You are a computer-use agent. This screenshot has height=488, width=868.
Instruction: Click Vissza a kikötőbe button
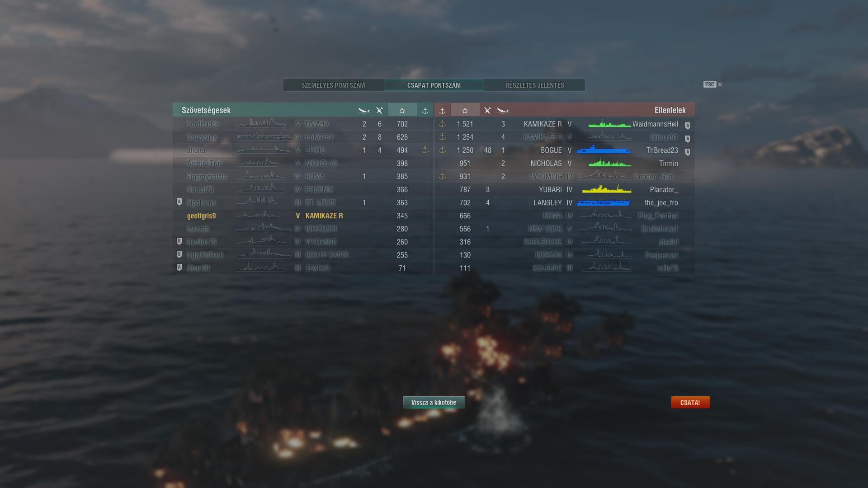pyautogui.click(x=434, y=402)
